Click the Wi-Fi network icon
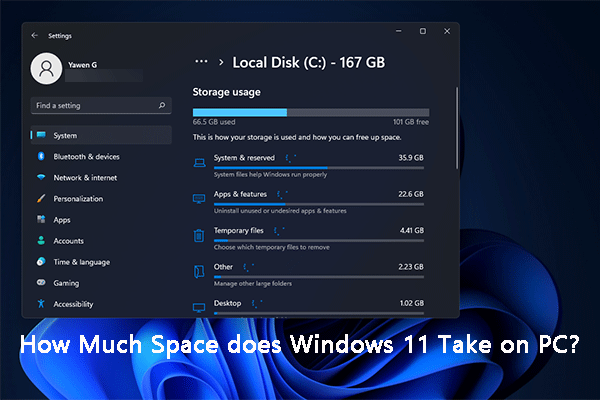Image resolution: width=600 pixels, height=400 pixels. 41,177
